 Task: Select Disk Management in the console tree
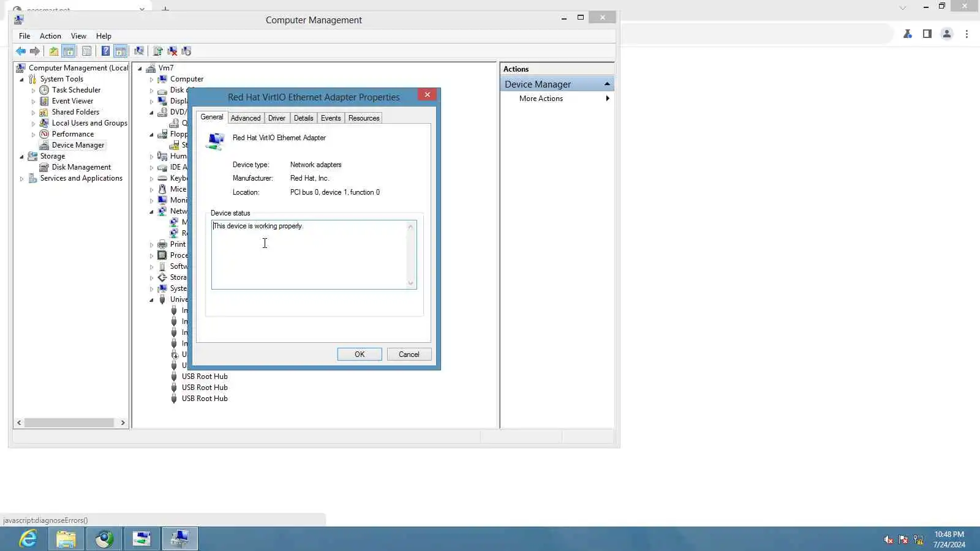tap(81, 167)
